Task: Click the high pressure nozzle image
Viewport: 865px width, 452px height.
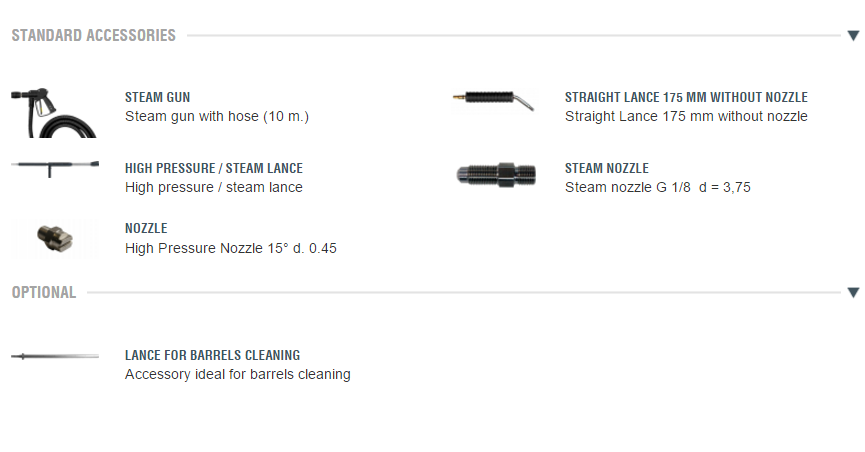Action: pyautogui.click(x=51, y=239)
